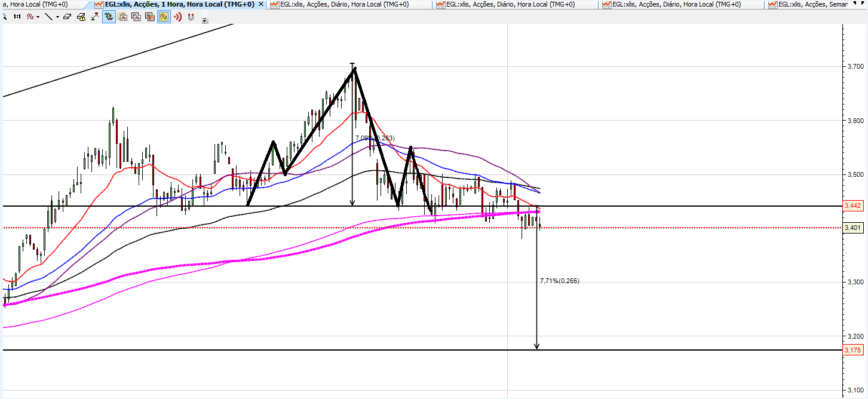Click the red sound alert icon
This screenshot has height=399, width=868.
pyautogui.click(x=177, y=17)
